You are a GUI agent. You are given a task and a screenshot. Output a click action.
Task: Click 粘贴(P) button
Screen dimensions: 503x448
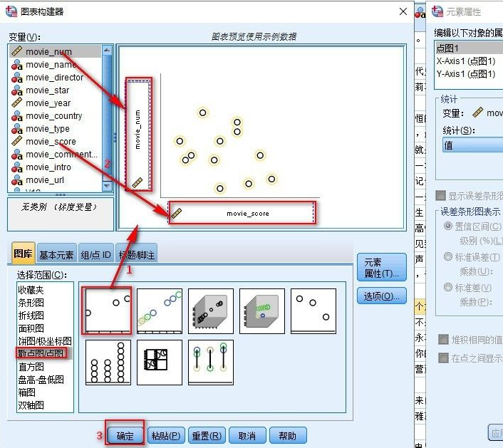point(166,435)
